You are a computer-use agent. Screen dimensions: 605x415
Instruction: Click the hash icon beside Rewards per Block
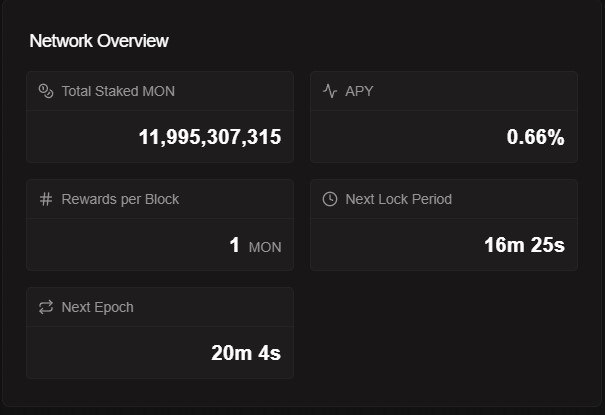click(x=46, y=199)
